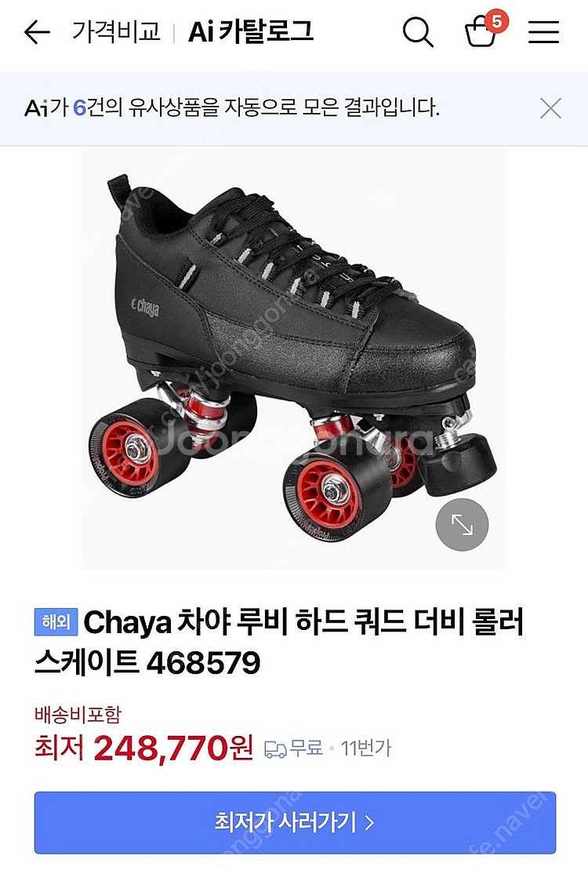Open the 11번가 seller link
This screenshot has height=885, width=588.
coord(366,748)
